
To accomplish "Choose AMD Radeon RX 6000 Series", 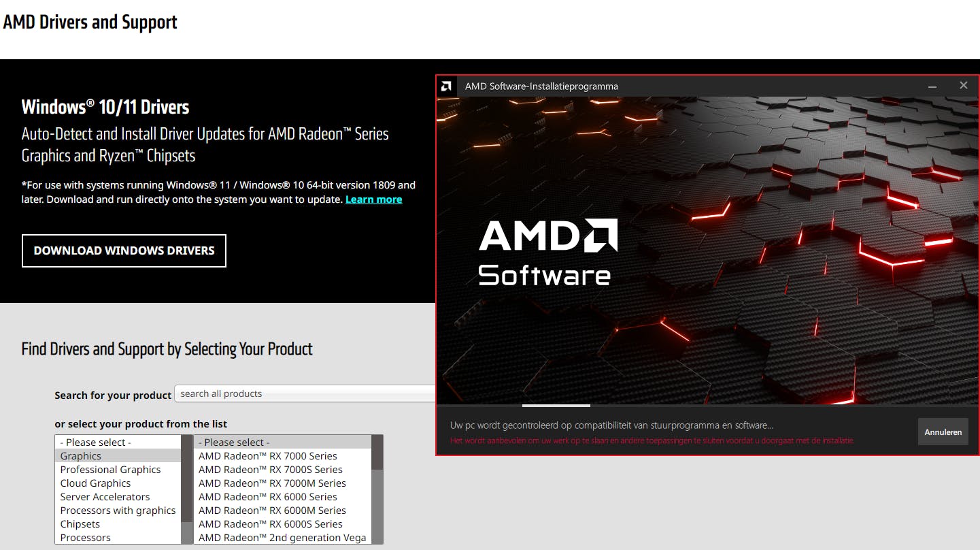I will click(282, 497).
